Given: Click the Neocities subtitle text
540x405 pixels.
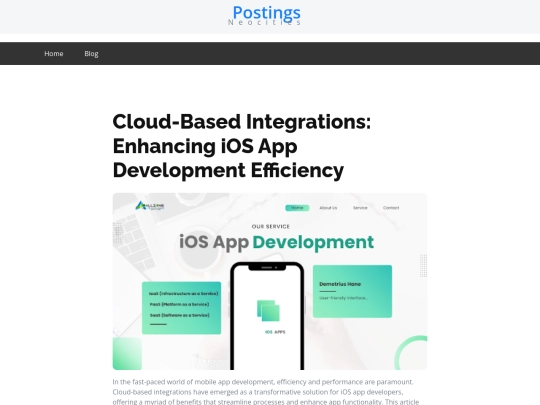Looking at the screenshot, I should (264, 22).
